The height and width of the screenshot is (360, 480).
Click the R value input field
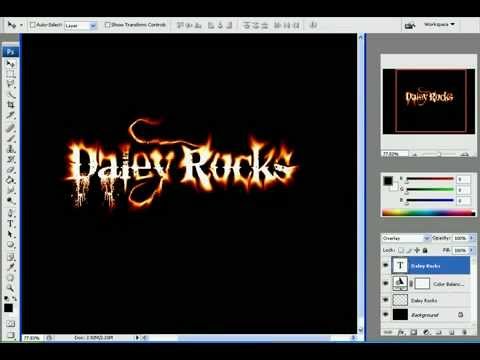pyautogui.click(x=463, y=179)
